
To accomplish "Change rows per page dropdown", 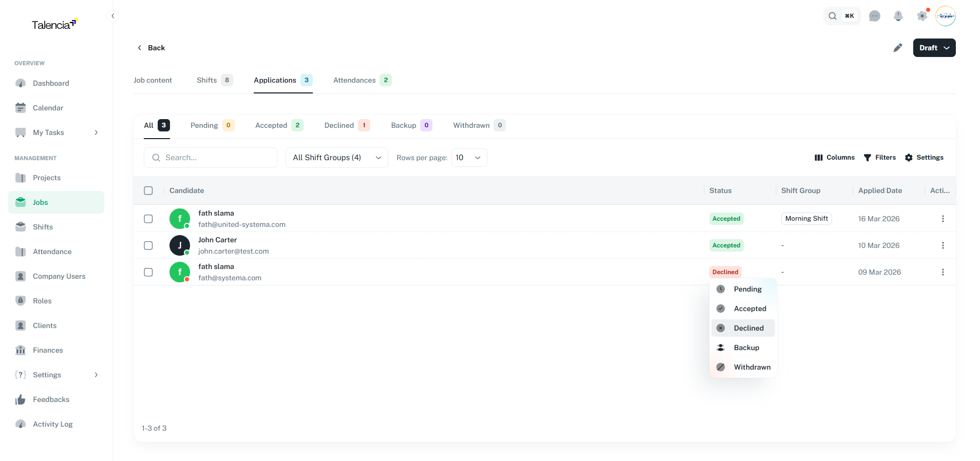I will tap(469, 158).
